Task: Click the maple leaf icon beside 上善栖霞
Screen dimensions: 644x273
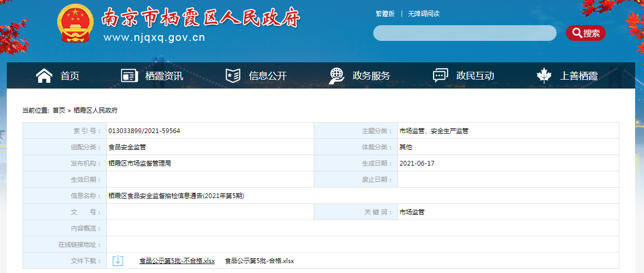Action: 545,75
